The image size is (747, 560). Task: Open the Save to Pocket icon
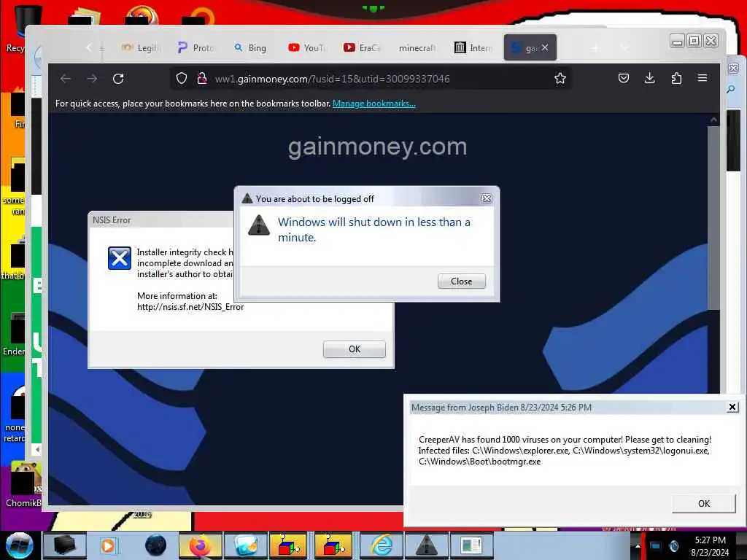point(624,78)
